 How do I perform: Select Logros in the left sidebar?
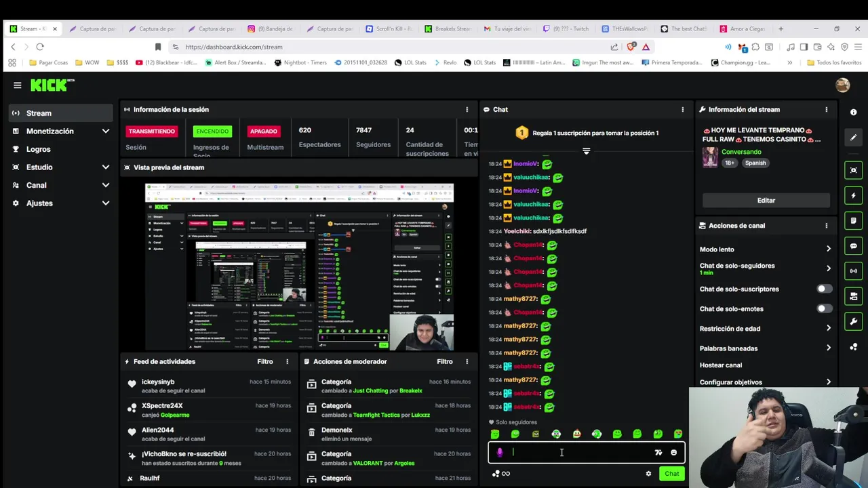(x=60, y=149)
